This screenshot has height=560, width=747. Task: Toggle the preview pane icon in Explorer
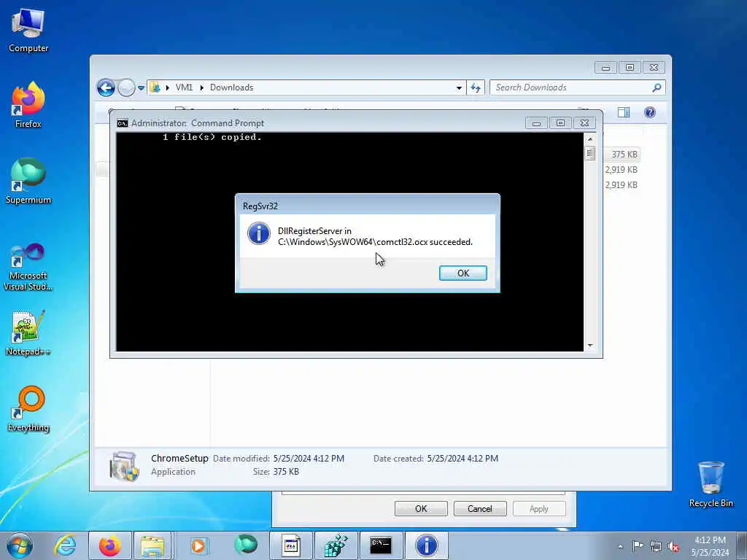tap(623, 112)
